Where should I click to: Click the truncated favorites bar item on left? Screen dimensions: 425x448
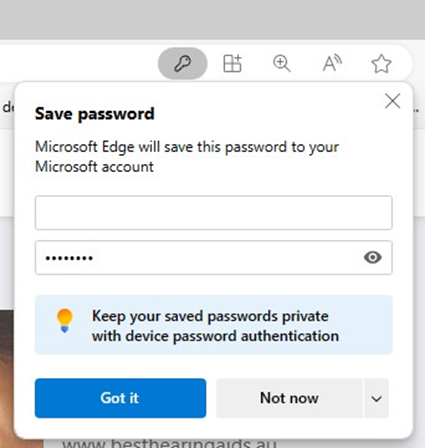(x=8, y=107)
